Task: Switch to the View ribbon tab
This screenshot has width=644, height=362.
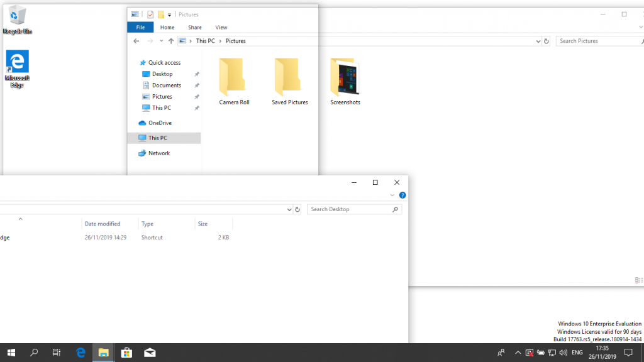Action: (221, 28)
